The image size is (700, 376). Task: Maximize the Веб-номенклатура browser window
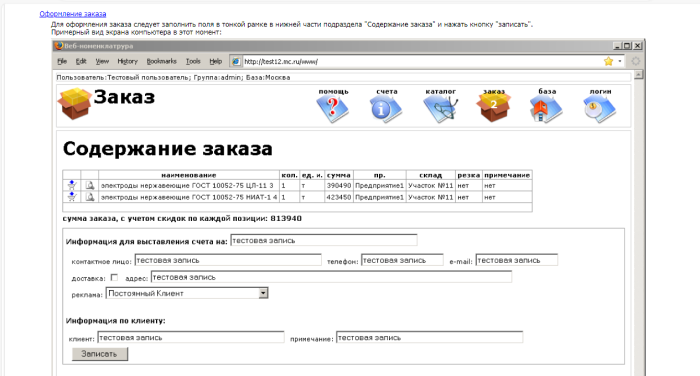627,46
